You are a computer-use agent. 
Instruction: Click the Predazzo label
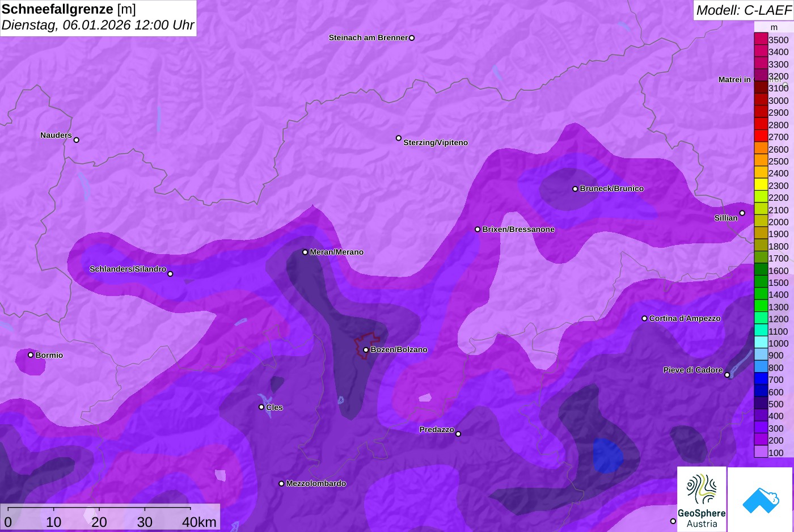point(437,429)
